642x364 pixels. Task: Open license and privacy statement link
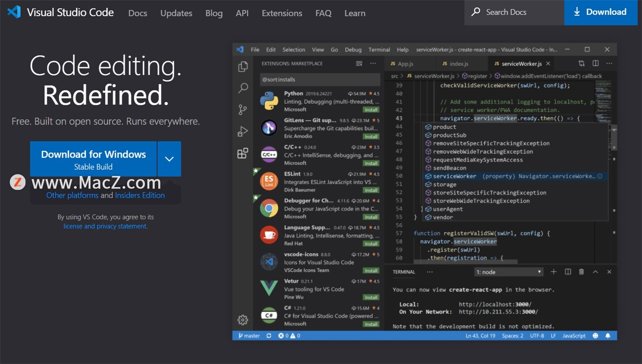(105, 226)
